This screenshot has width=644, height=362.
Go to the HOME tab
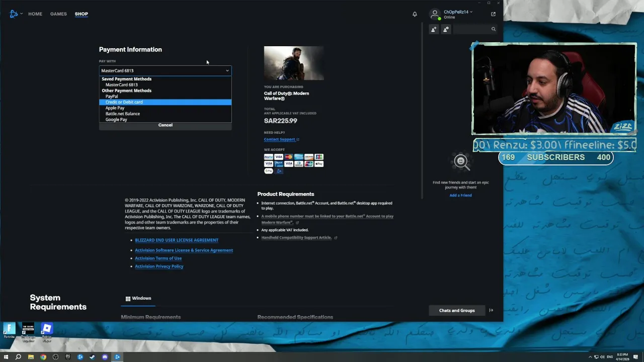[35, 14]
